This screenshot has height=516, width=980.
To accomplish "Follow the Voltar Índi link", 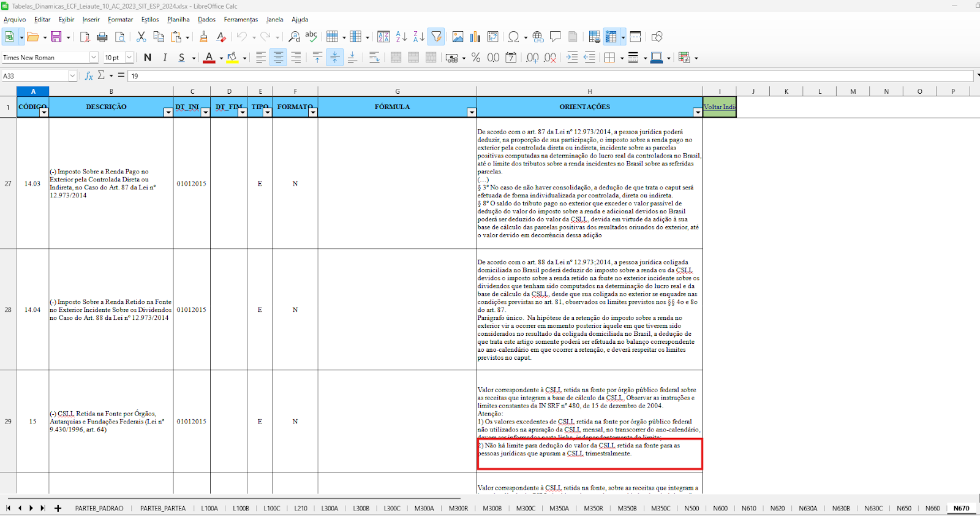I will [x=719, y=107].
